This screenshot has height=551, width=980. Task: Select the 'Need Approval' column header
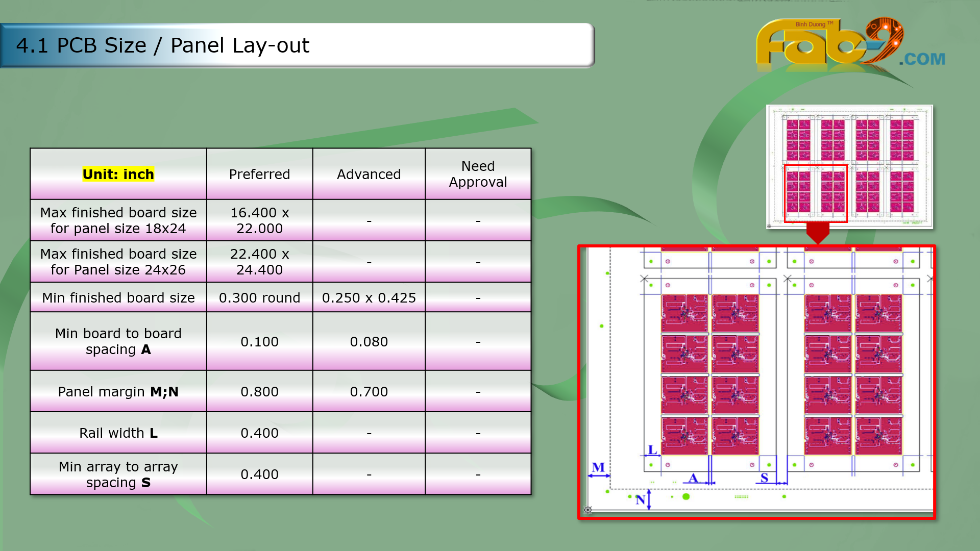(x=478, y=174)
